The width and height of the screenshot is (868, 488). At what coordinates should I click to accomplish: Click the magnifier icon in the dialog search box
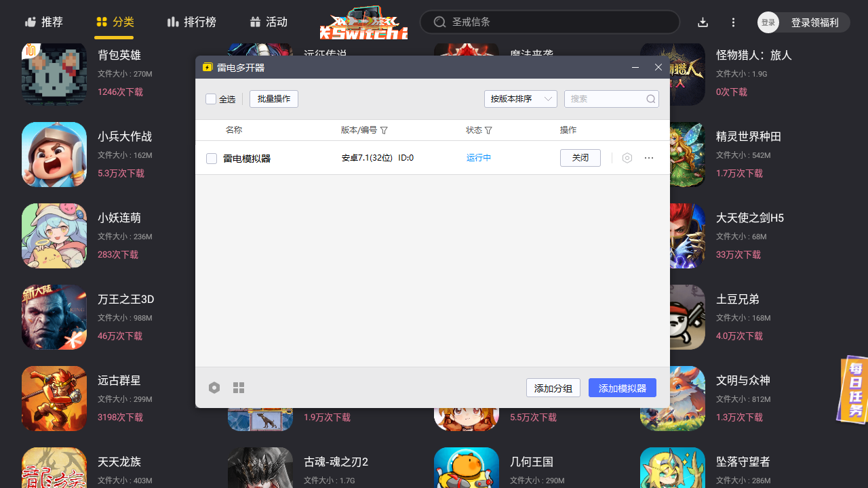(650, 99)
